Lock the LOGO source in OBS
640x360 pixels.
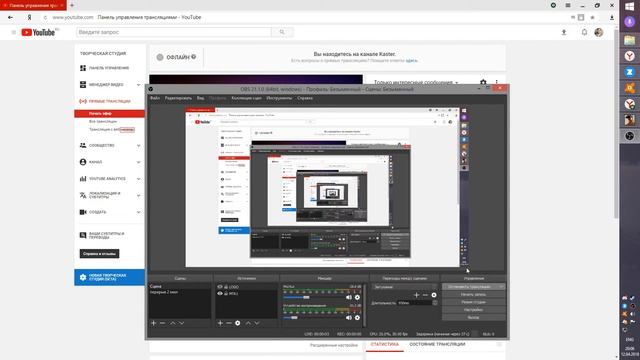pos(226,287)
